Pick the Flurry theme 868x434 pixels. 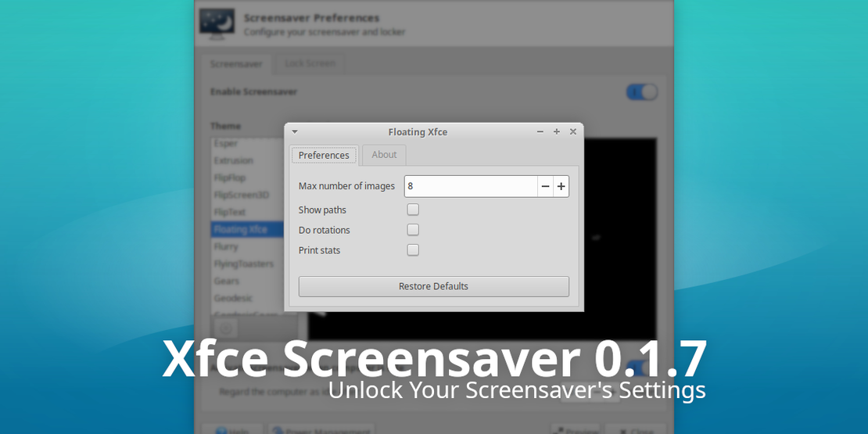(x=247, y=246)
